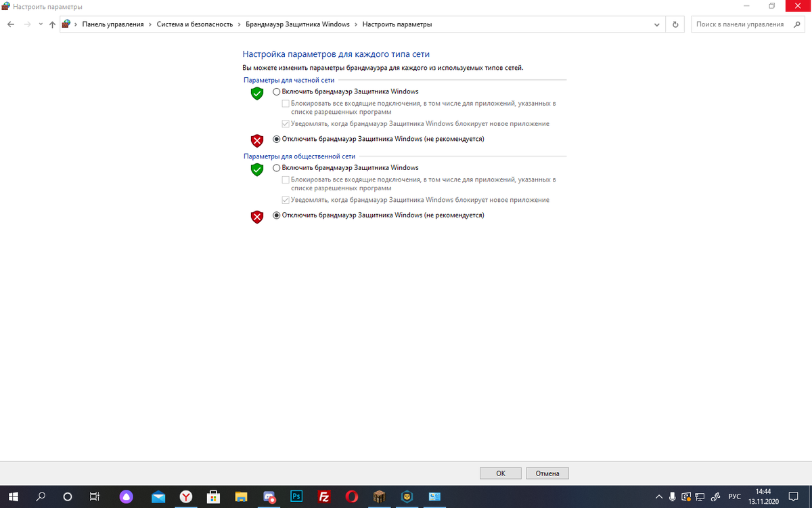Click the Control Panel icon in the address bar
This screenshot has width=812, height=508.
click(66, 24)
